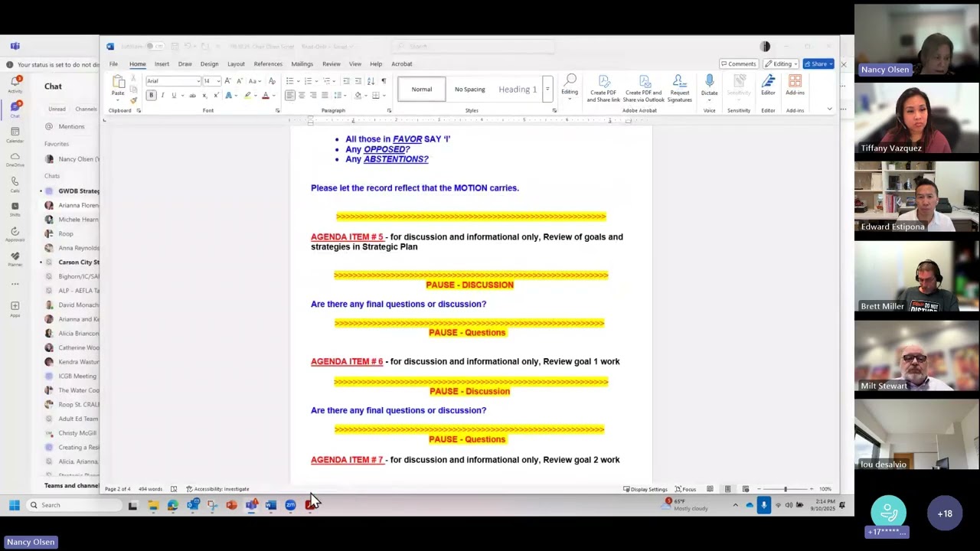Open Activity in Teams sidebar

tap(15, 83)
